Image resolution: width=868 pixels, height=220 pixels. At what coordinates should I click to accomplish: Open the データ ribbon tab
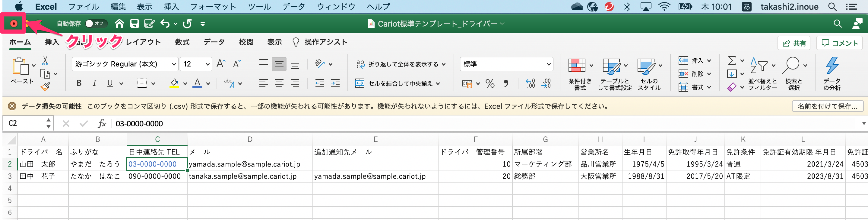(x=214, y=42)
